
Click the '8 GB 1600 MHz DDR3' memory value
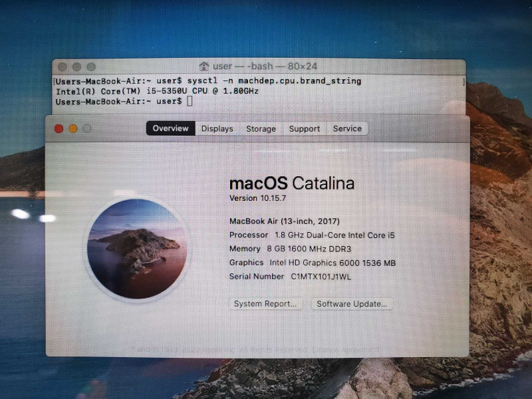tap(309, 249)
